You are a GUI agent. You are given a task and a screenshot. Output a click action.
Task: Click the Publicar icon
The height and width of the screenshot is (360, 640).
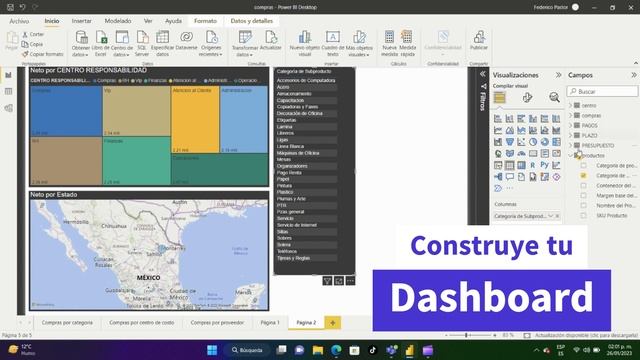(479, 38)
